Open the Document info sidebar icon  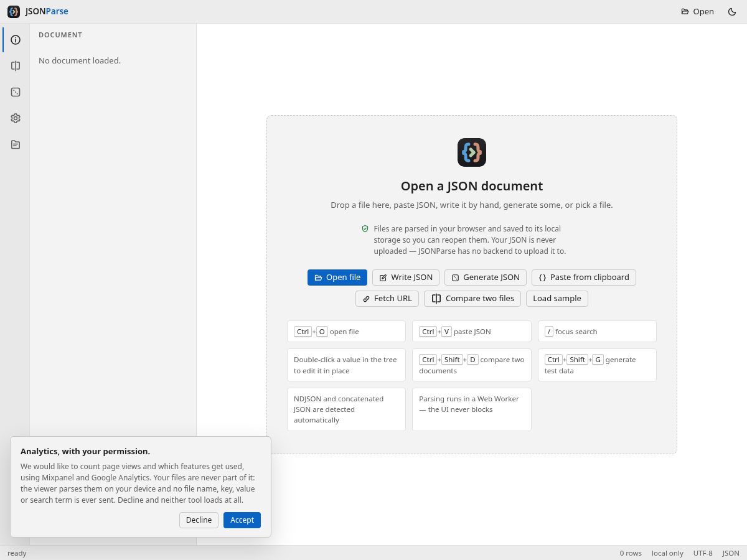pos(16,40)
